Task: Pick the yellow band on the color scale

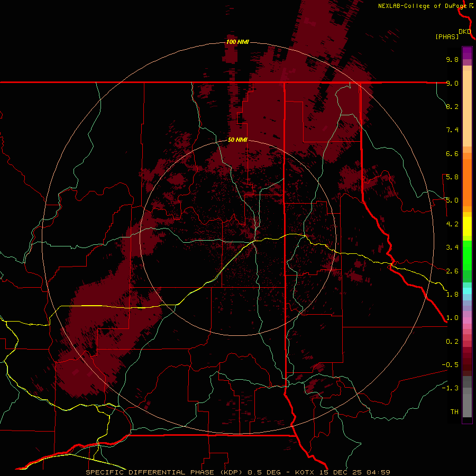Action: (x=467, y=226)
